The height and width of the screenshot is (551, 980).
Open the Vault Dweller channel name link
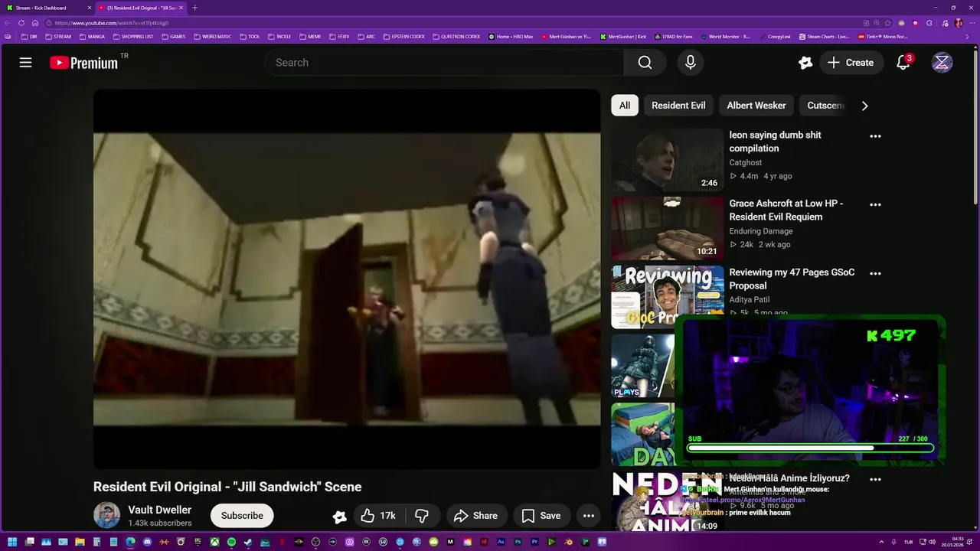coord(159,510)
